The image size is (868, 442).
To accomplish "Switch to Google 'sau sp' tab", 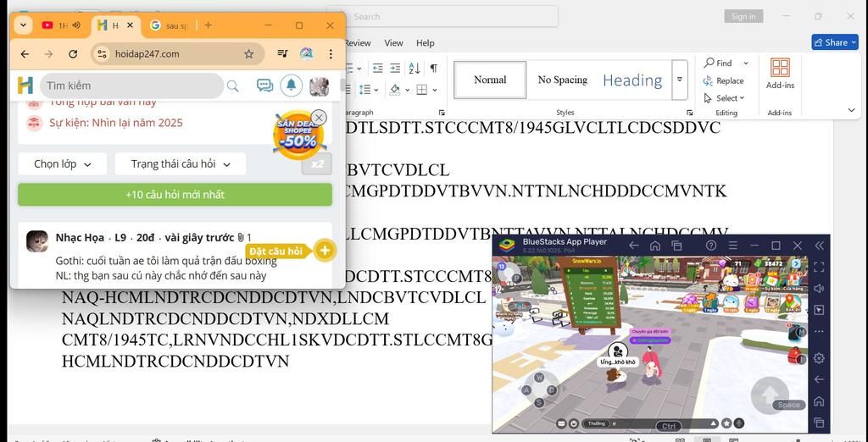I will (169, 25).
